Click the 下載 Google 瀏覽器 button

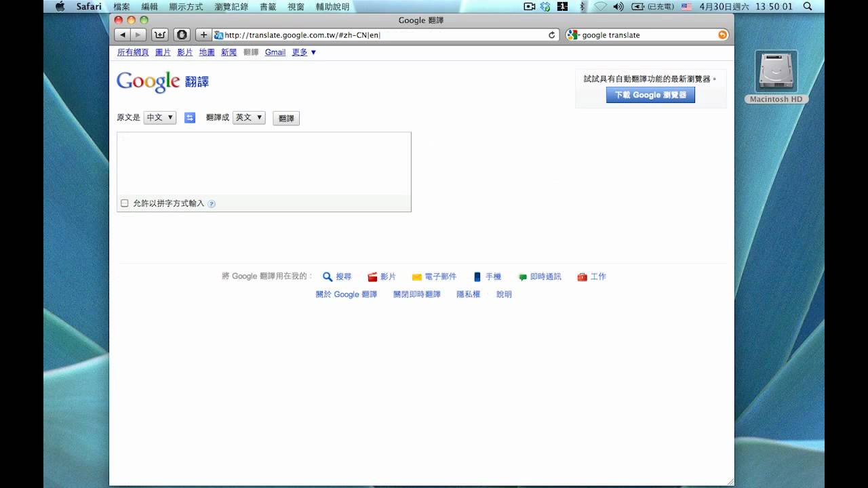point(650,96)
